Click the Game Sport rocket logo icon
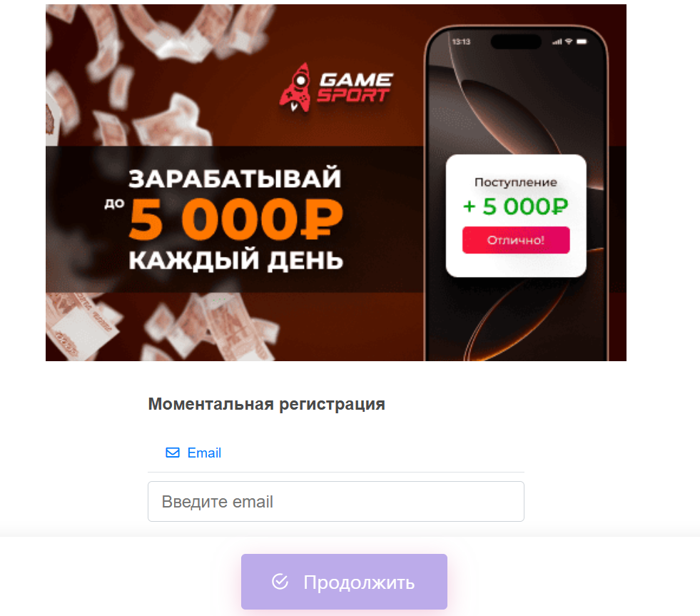700x616 pixels. tap(295, 88)
